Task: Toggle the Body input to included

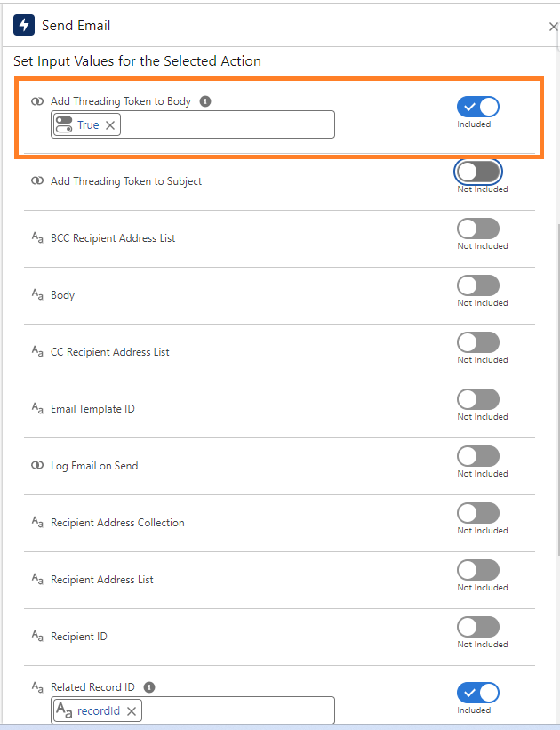Action: click(x=478, y=285)
